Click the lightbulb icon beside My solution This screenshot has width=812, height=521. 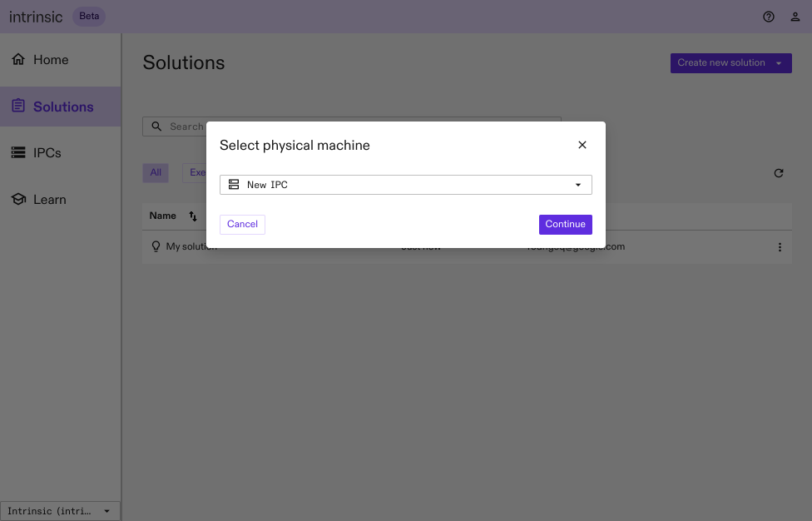click(155, 247)
